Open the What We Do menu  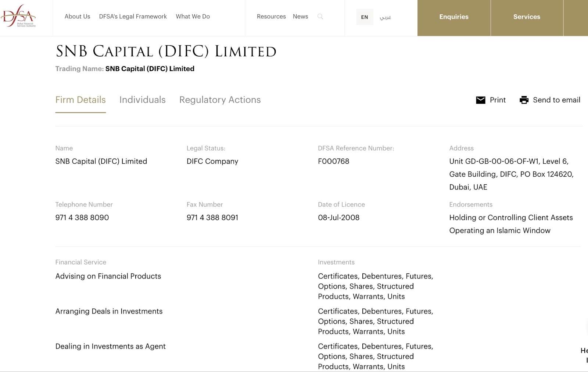coord(193,17)
